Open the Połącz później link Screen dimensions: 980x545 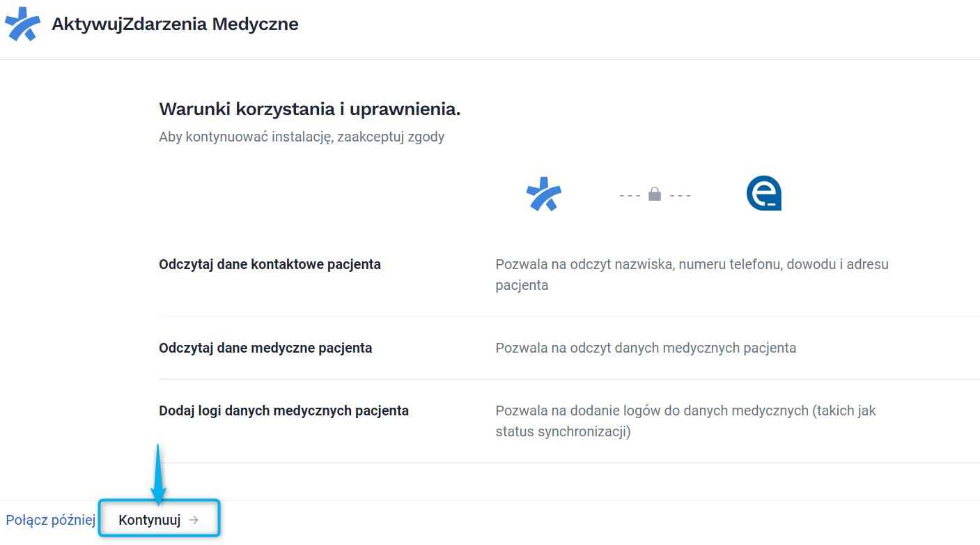50,519
